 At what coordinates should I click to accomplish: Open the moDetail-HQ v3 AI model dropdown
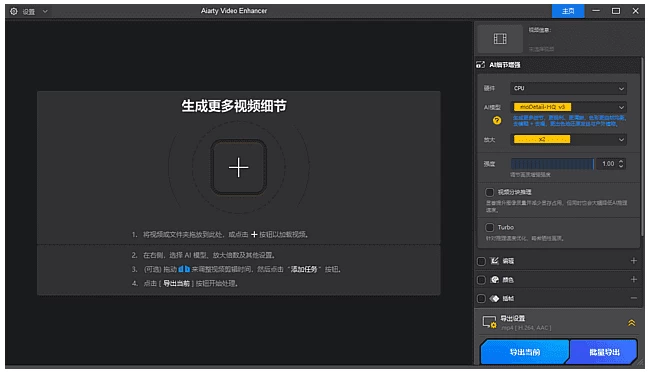point(568,107)
